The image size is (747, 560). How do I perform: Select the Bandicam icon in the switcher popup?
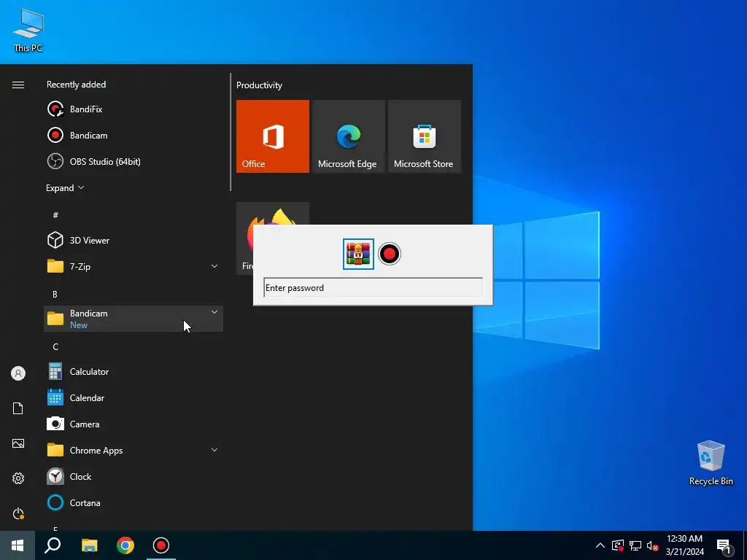tap(390, 254)
